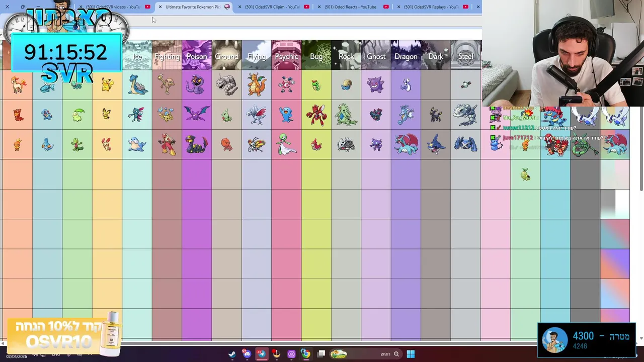Click the Gengar sprite under Ghost
Screen dimensions: 644x362
click(376, 85)
